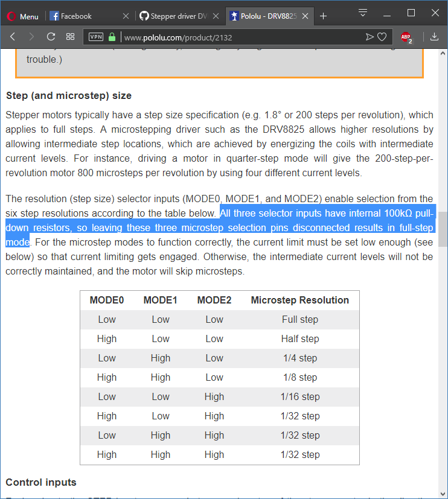Click the '1/8 step' table cell
Image resolution: width=448 pixels, height=499 pixels.
coord(300,378)
